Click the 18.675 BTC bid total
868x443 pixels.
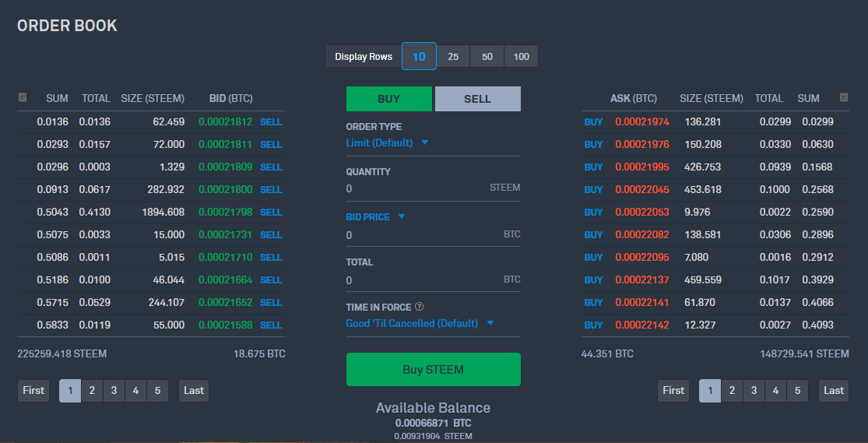[259, 353]
